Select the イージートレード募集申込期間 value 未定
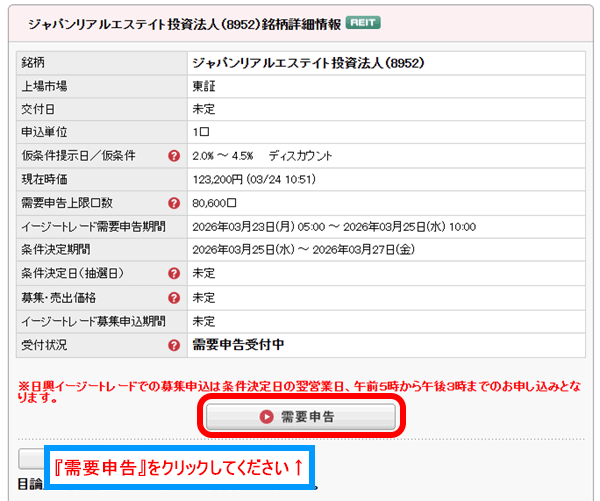This screenshot has height=501, width=600. point(204,321)
